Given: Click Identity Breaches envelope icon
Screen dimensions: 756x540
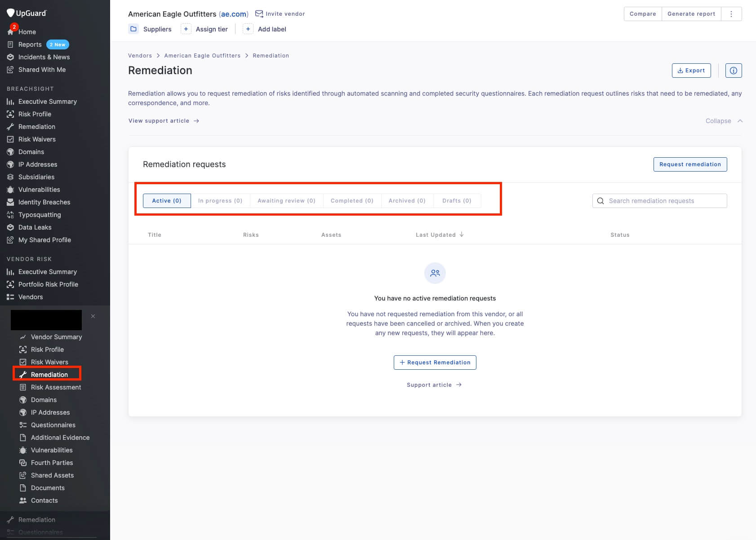Looking at the screenshot, I should coord(10,202).
